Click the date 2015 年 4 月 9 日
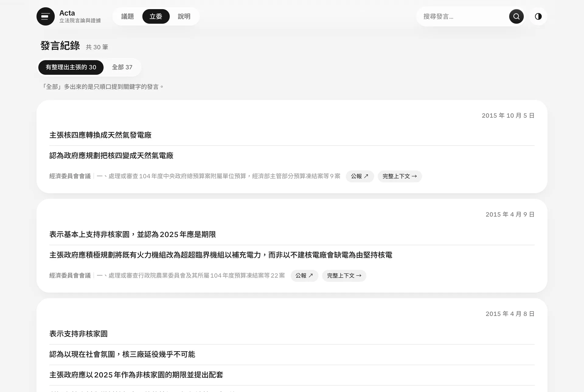This screenshot has width=584, height=392. [x=510, y=215]
